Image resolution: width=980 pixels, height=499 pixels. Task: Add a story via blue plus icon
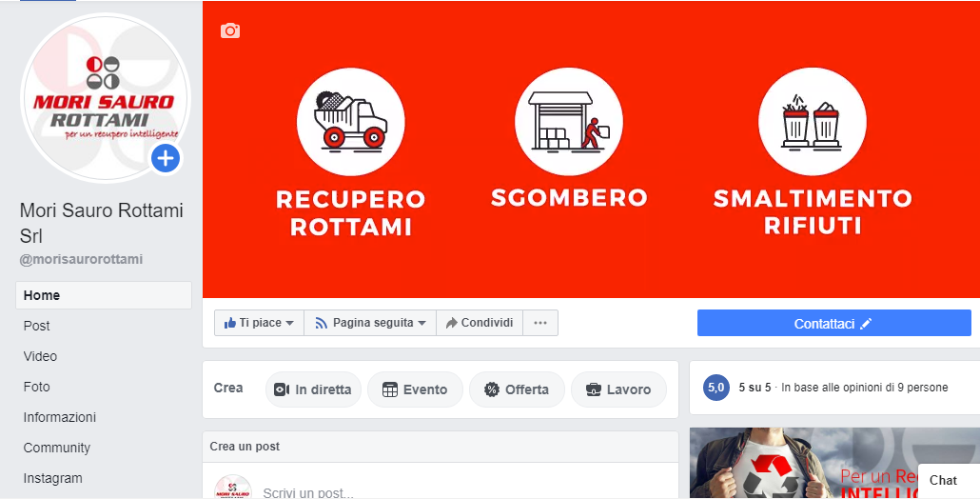(x=166, y=159)
